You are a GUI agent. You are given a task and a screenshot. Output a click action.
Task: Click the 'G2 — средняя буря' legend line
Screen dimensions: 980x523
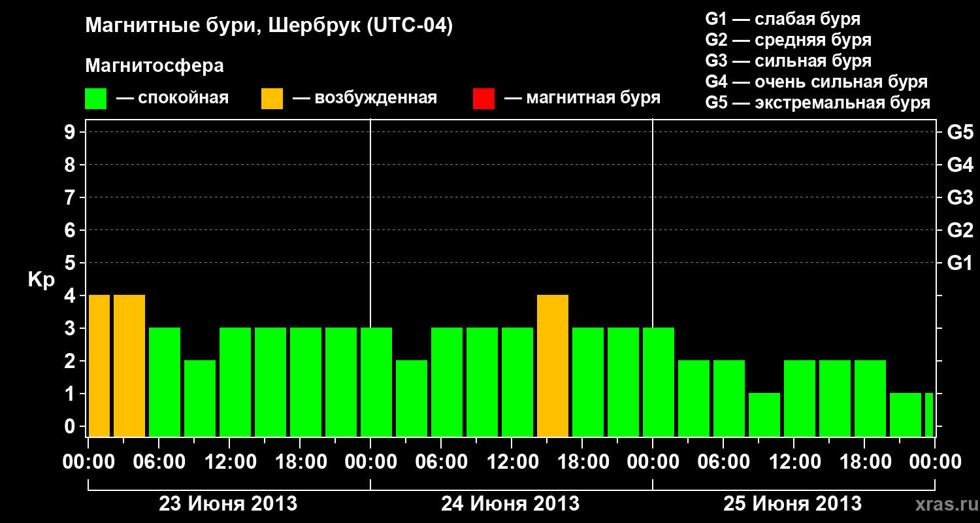tap(788, 40)
